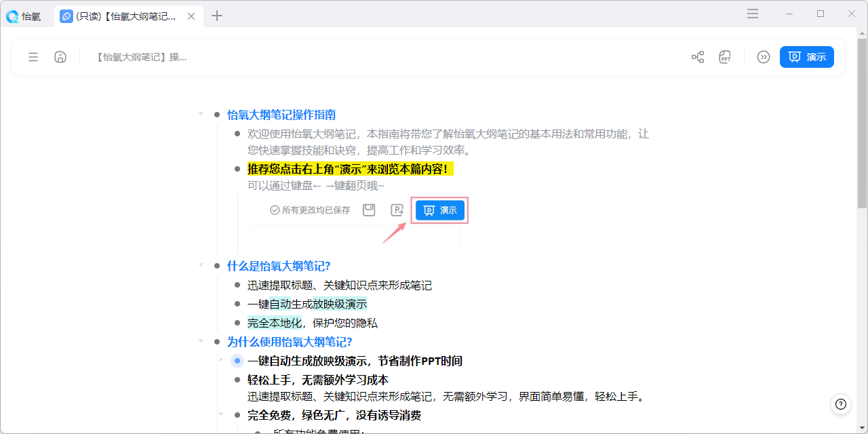
Task: Click the bullet of 欢迎使用怡氧大纲笔记 paragraph
Action: tap(237, 134)
